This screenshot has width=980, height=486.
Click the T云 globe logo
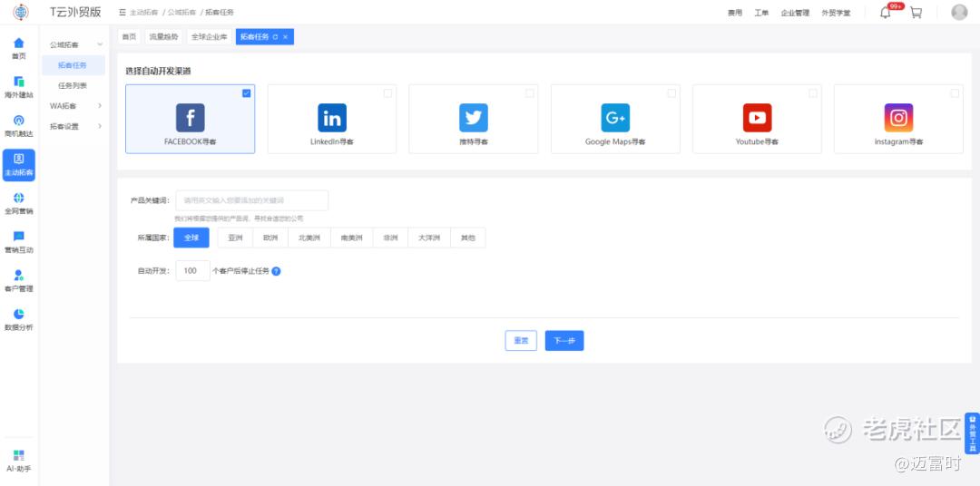(20, 12)
